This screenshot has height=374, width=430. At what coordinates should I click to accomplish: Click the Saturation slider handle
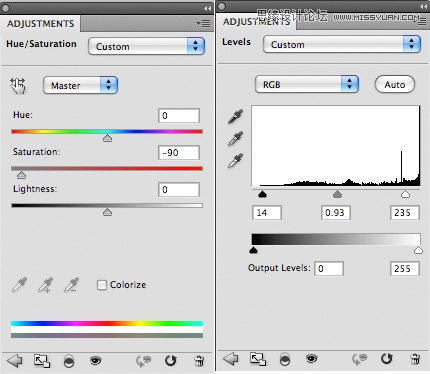pos(21,175)
